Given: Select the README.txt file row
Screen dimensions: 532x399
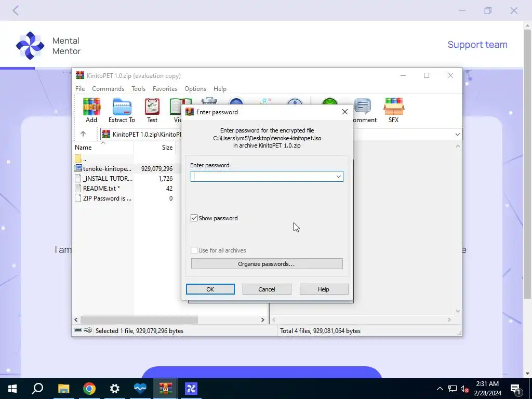Looking at the screenshot, I should coord(124,188).
